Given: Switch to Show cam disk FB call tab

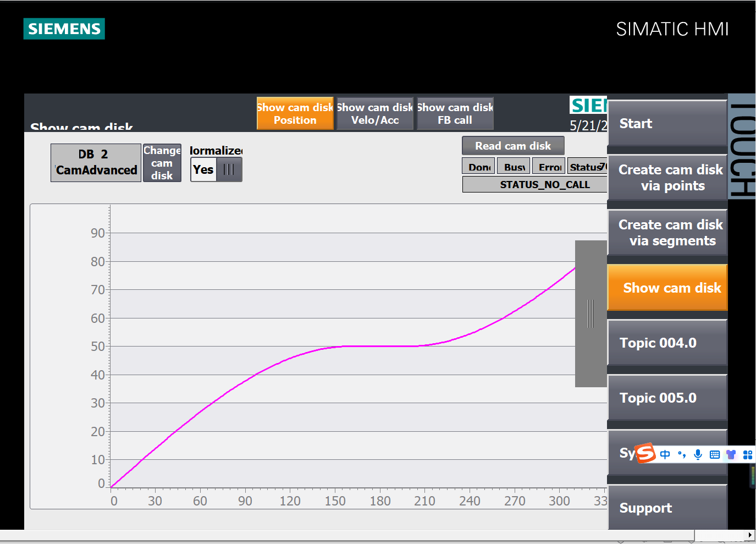Looking at the screenshot, I should coord(455,114).
